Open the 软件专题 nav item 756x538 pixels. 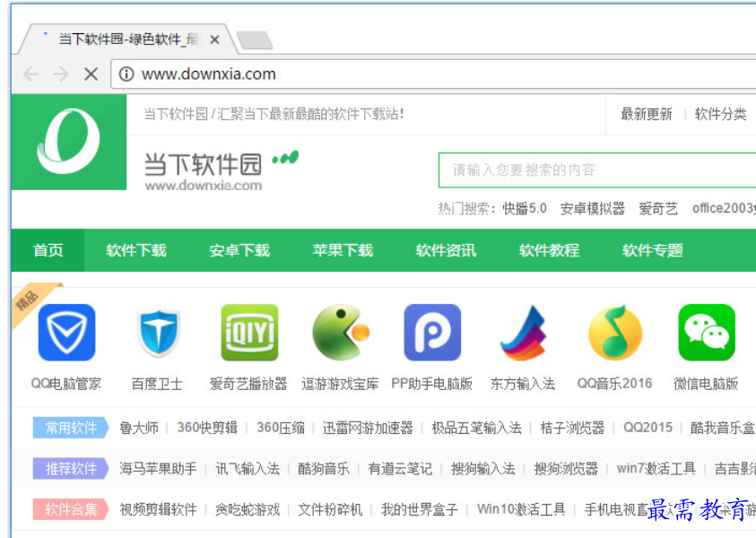click(x=652, y=250)
